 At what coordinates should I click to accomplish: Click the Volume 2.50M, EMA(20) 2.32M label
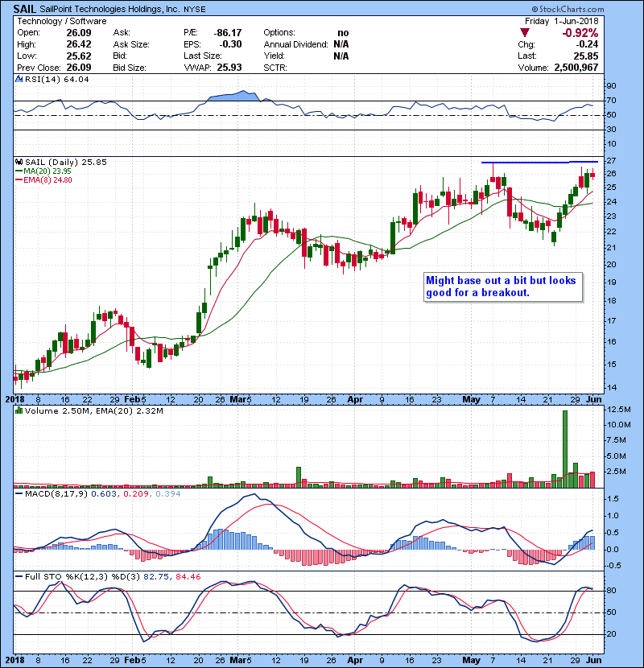[x=93, y=410]
